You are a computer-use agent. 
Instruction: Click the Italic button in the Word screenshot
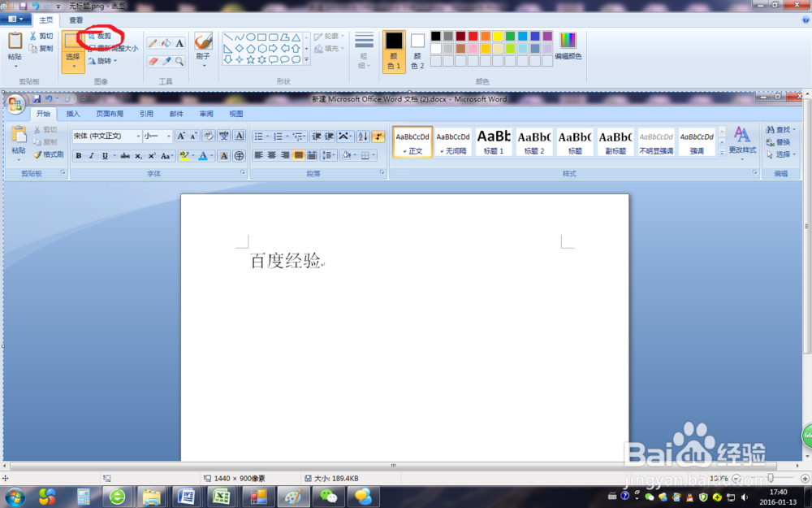[92, 155]
